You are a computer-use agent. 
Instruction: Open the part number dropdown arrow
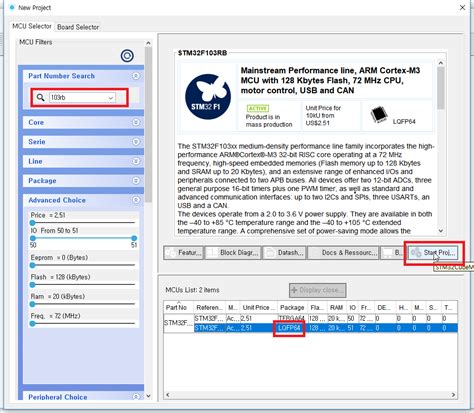(111, 98)
